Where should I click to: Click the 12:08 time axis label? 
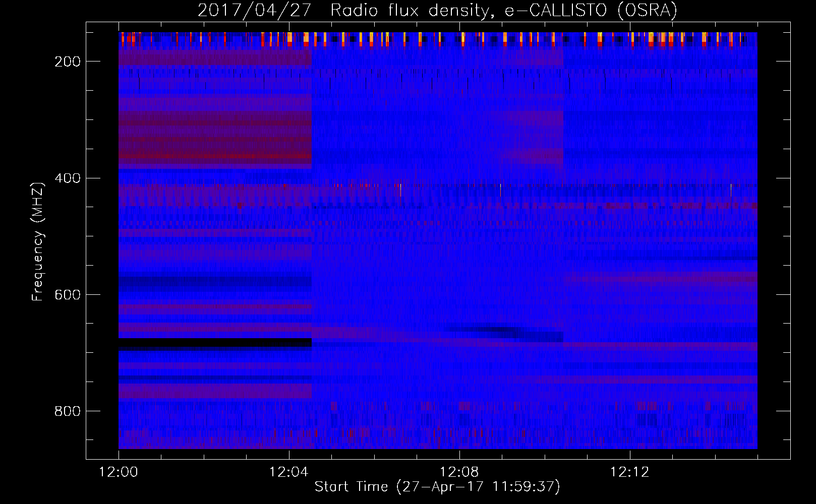(x=459, y=472)
